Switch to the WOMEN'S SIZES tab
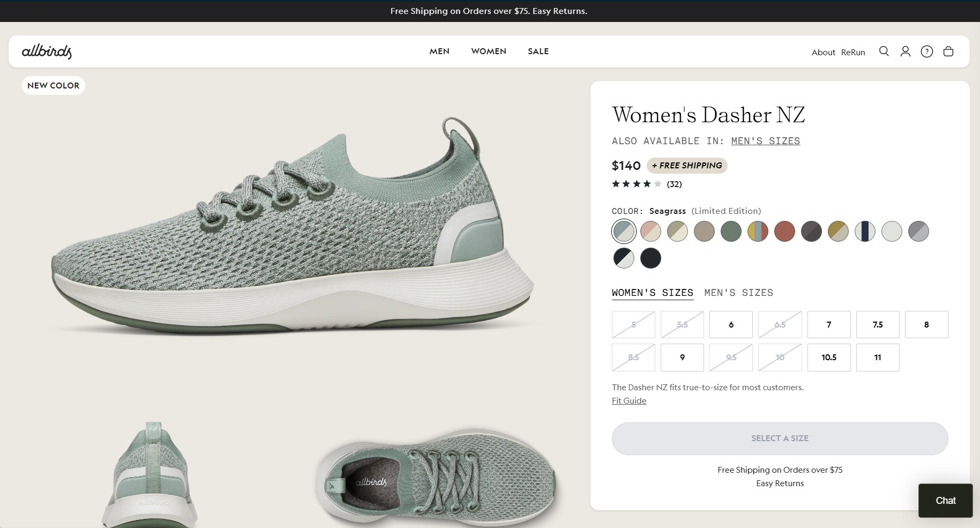 [653, 293]
